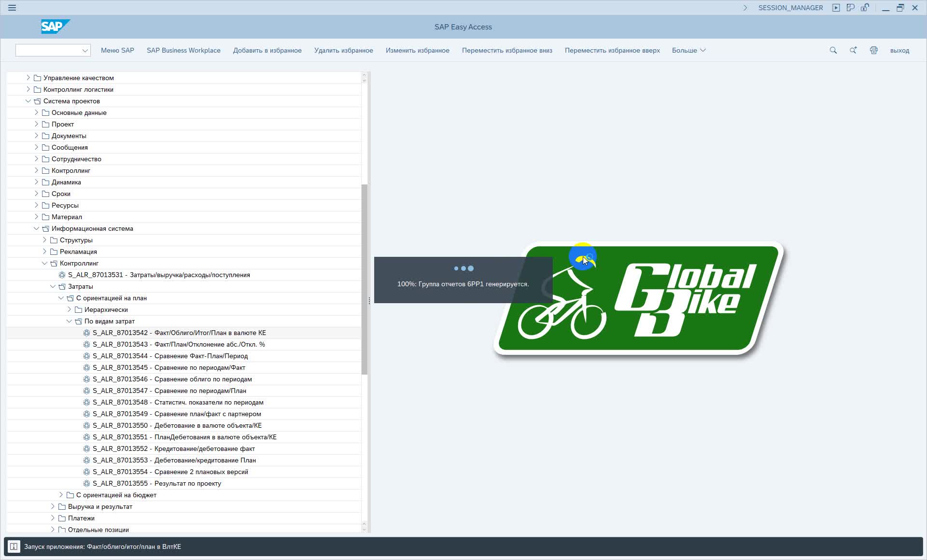Expand the Выручка и результат folder

pos(53,506)
